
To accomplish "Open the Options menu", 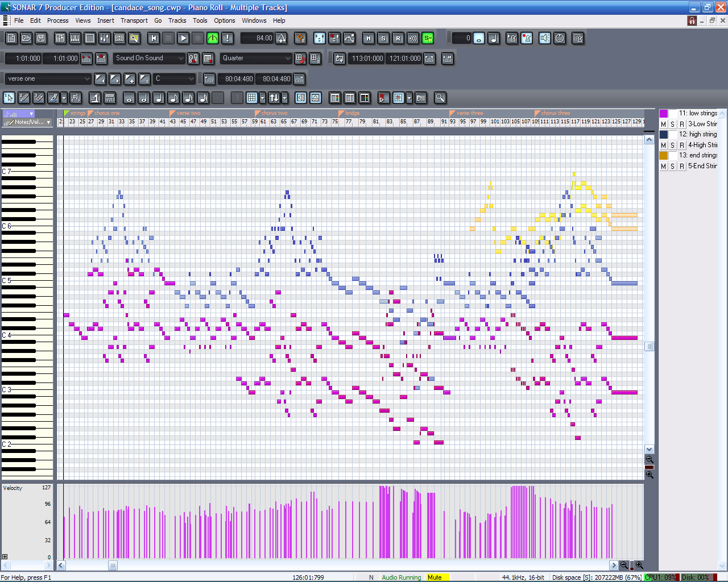I will (x=225, y=20).
